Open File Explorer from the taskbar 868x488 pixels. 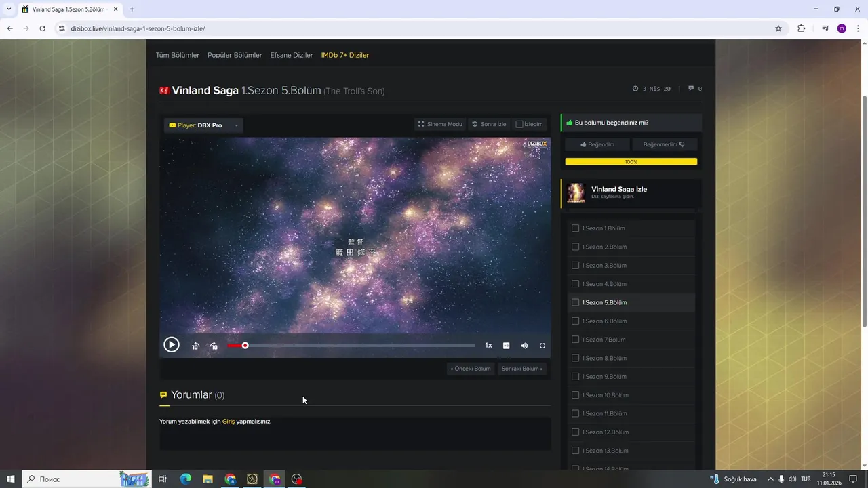[208, 479]
